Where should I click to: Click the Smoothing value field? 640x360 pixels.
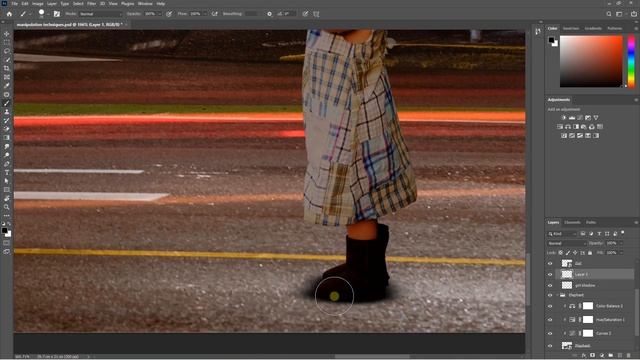click(251, 14)
